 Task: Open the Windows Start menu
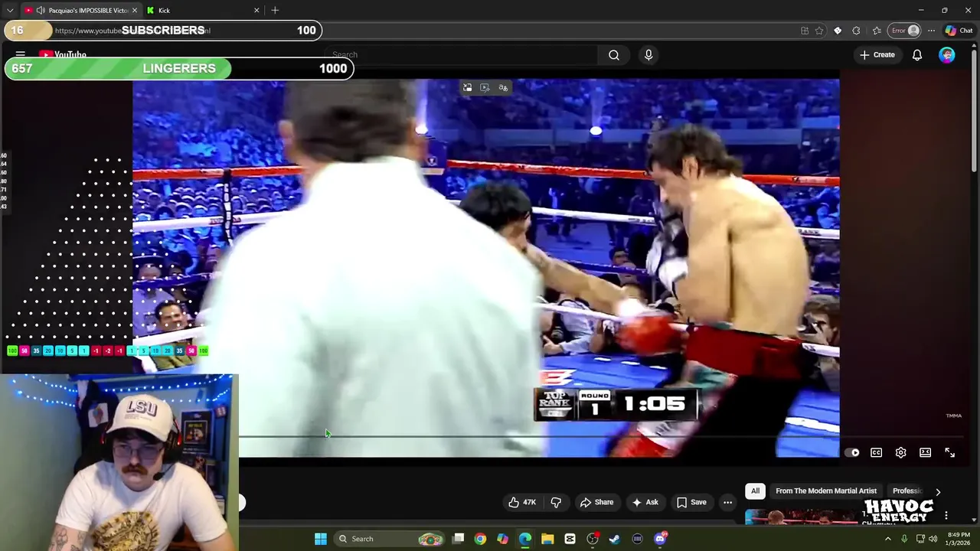pos(321,539)
